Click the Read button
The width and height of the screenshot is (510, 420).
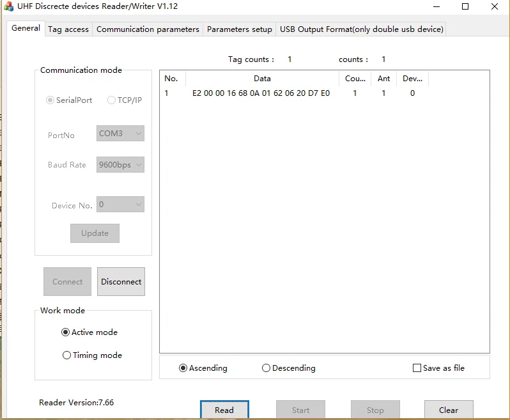pyautogui.click(x=224, y=410)
